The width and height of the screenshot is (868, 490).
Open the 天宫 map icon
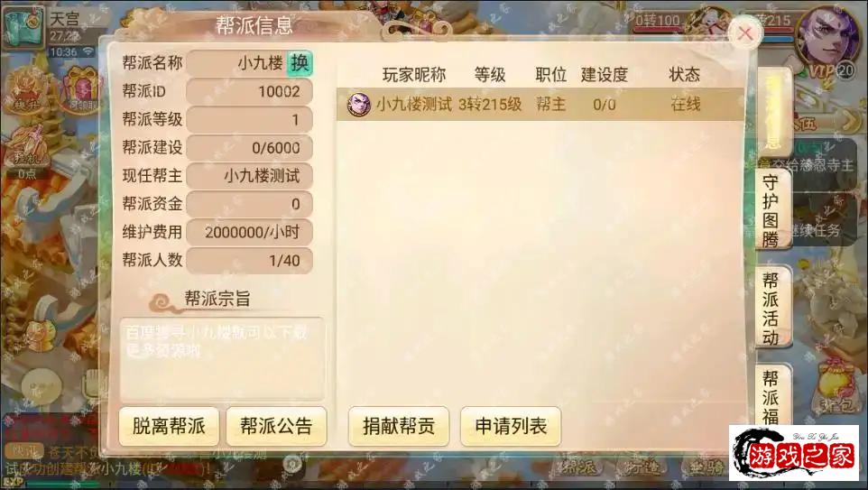(x=23, y=26)
